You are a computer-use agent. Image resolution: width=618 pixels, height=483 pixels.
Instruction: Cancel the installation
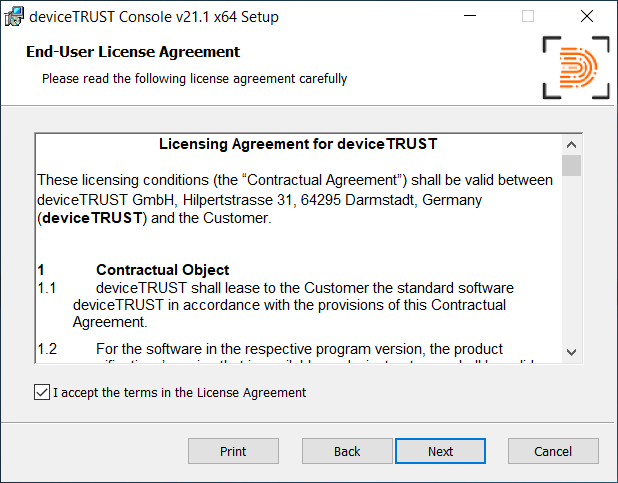tap(552, 451)
